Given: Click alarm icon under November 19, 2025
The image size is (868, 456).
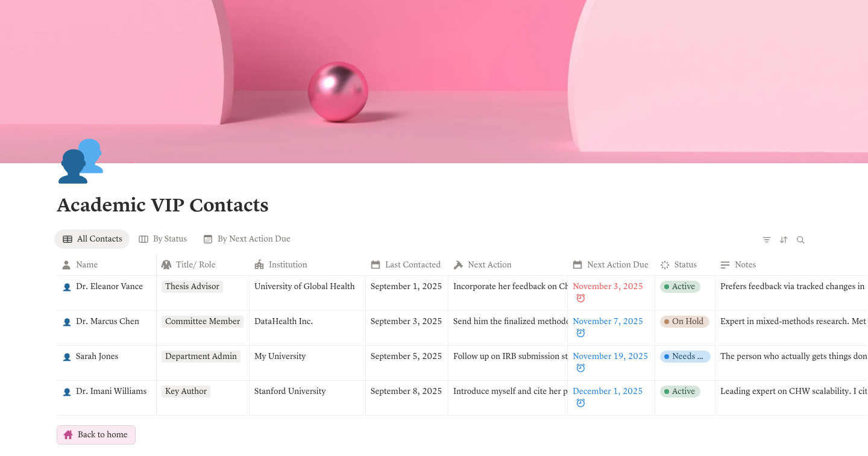Looking at the screenshot, I should coord(580,368).
